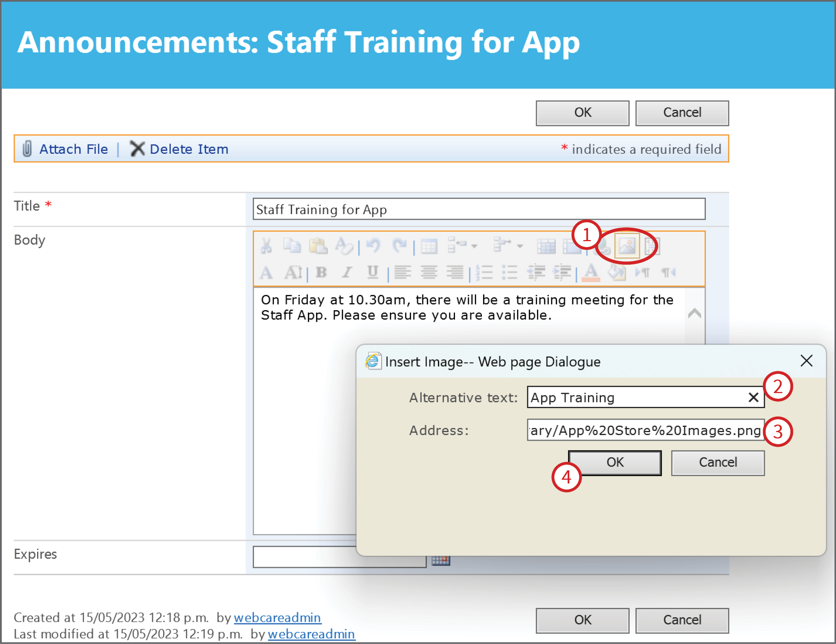Open the insert row dropdown arrow
Viewport: 836px width, 644px height.
point(474,246)
